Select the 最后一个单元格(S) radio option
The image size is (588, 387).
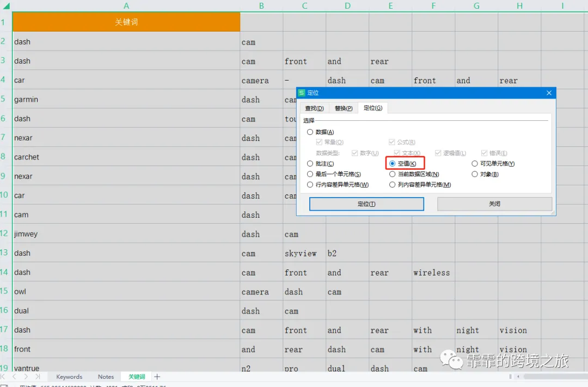(x=310, y=174)
